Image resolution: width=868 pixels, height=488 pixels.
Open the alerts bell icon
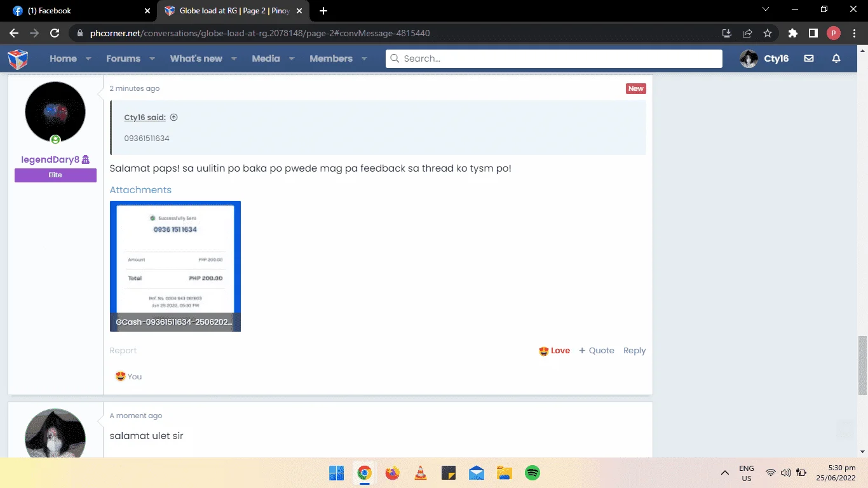click(836, 58)
